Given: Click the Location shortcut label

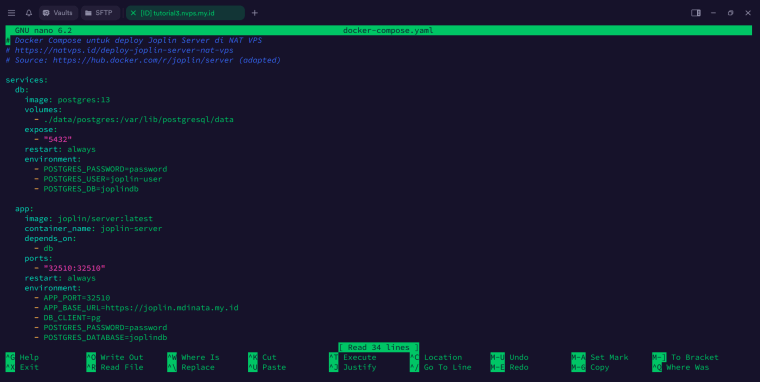Looking at the screenshot, I should point(443,357).
